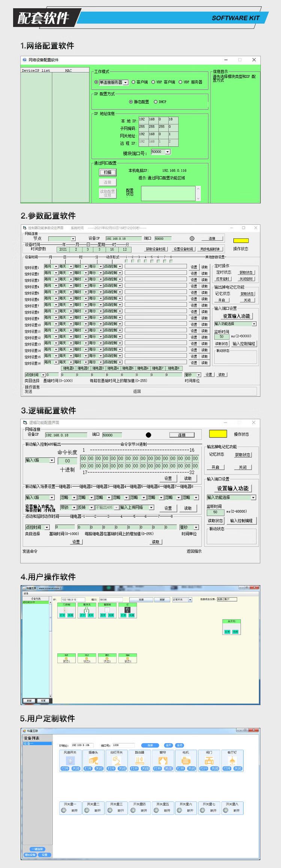Expand the 输入1路 dropdown in 联动输入控制485输出

click(x=52, y=460)
